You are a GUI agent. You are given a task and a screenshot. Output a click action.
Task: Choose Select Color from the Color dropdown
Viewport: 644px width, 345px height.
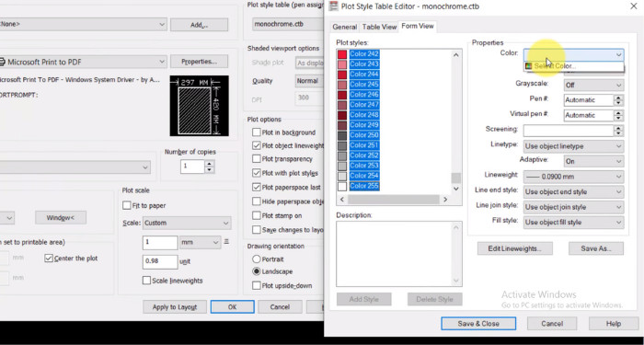[573, 66]
